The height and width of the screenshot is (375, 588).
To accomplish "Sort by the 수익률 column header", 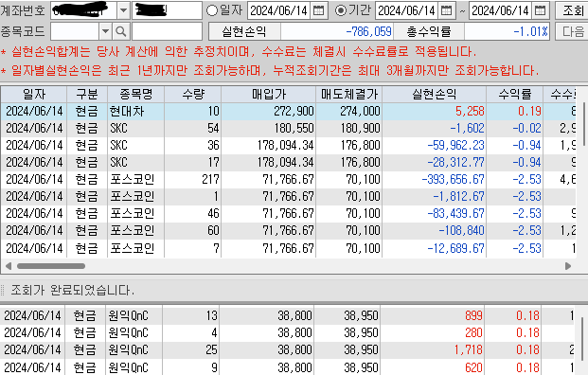I will 514,94.
